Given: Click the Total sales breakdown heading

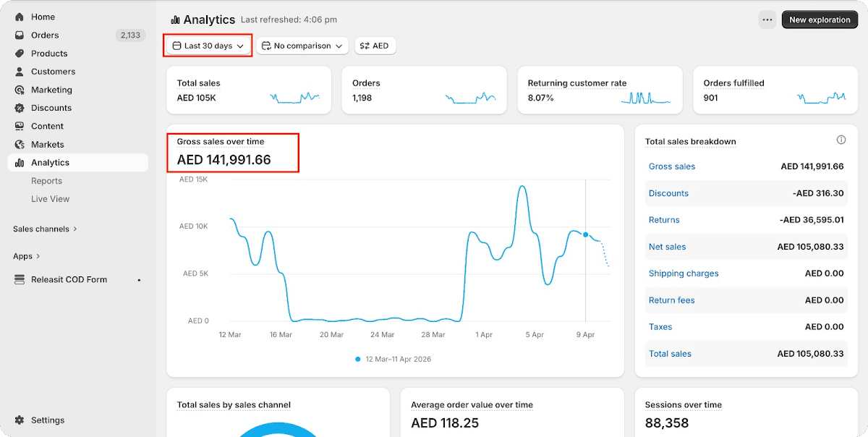Looking at the screenshot, I should (690, 142).
